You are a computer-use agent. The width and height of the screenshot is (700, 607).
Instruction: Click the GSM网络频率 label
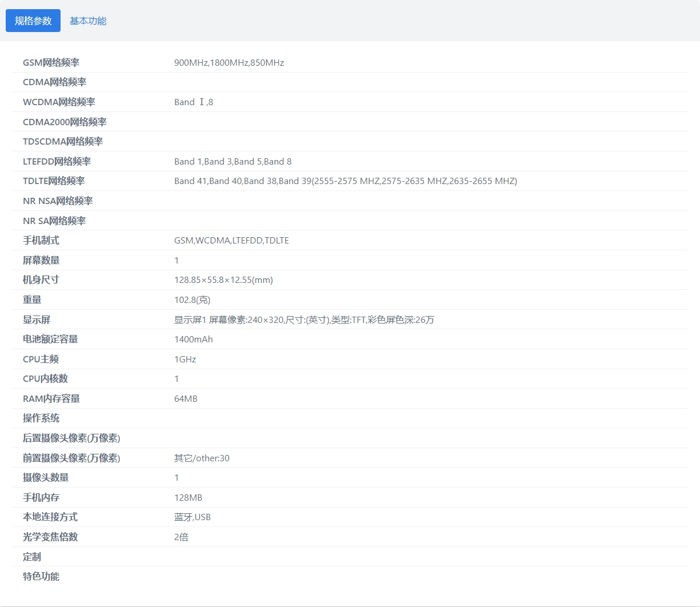(x=51, y=62)
